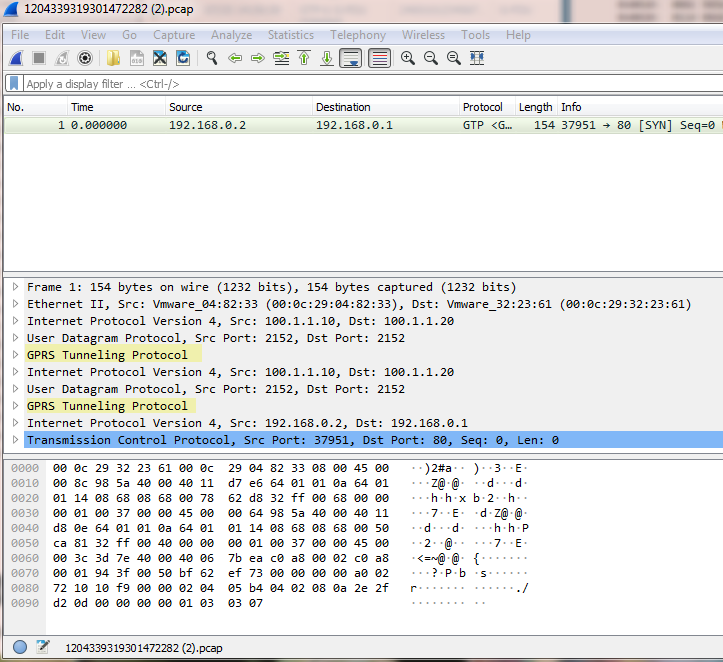This screenshot has width=723, height=662.
Task: Click the Resize columns to fit icon
Action: (x=477, y=59)
